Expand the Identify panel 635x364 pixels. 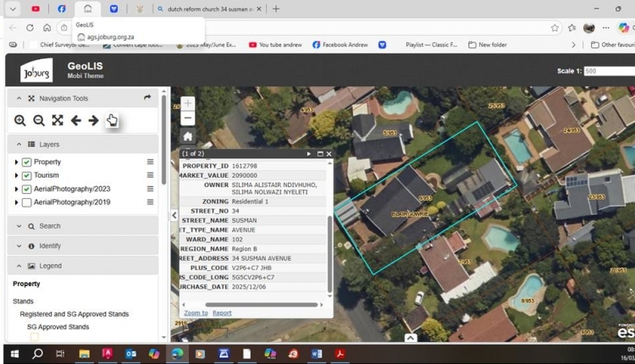point(19,246)
